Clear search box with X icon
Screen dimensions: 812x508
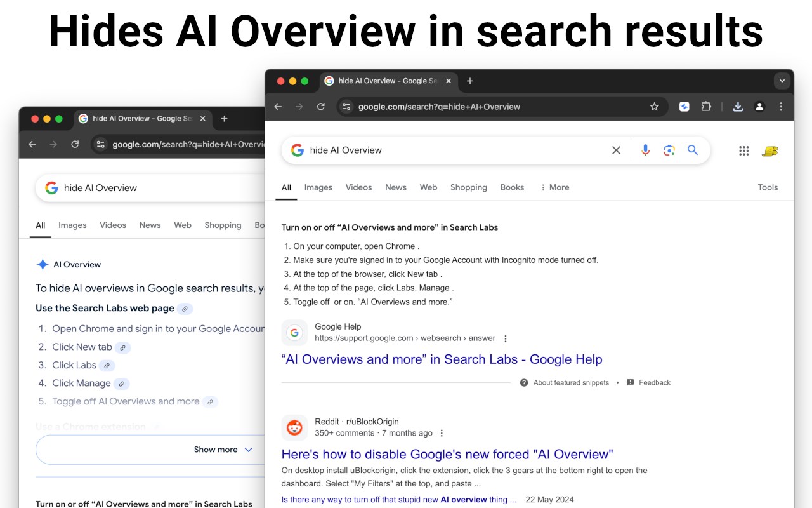tap(616, 150)
